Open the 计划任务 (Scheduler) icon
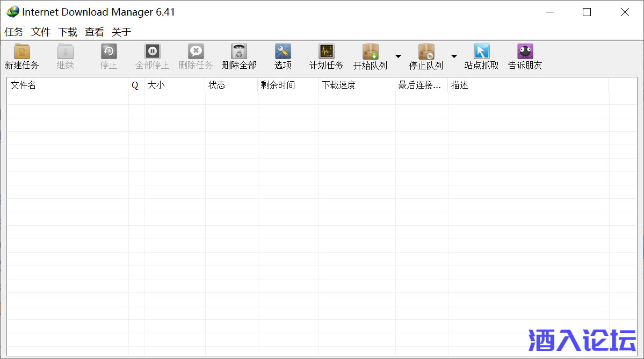Image resolution: width=644 pixels, height=359 pixels. pos(326,52)
